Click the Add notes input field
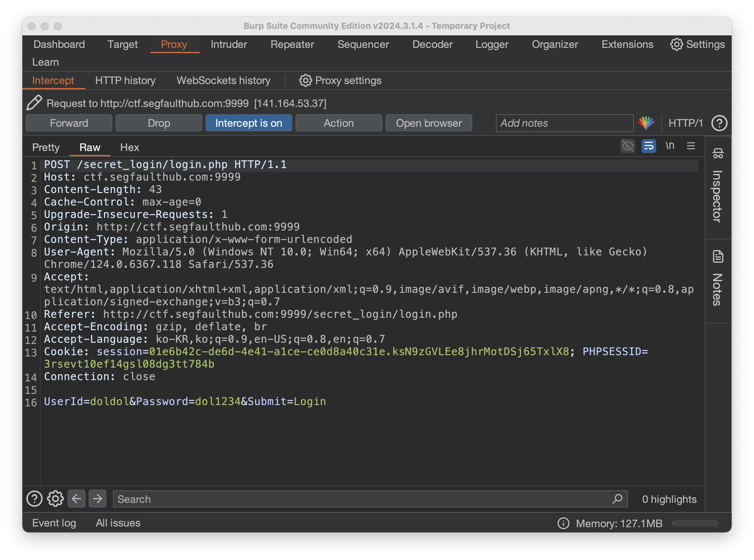This screenshot has height=560, width=754. [x=564, y=123]
